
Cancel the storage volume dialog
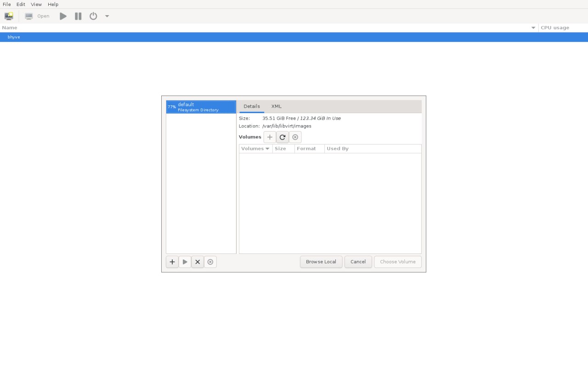[x=358, y=262]
